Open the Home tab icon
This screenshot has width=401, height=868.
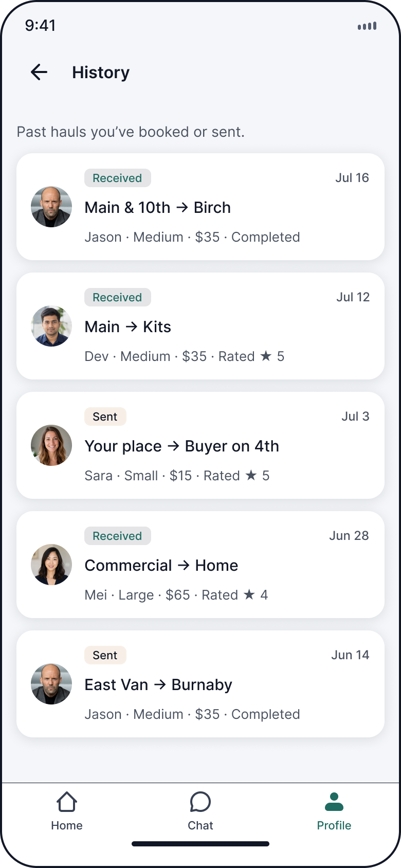pyautogui.click(x=67, y=802)
